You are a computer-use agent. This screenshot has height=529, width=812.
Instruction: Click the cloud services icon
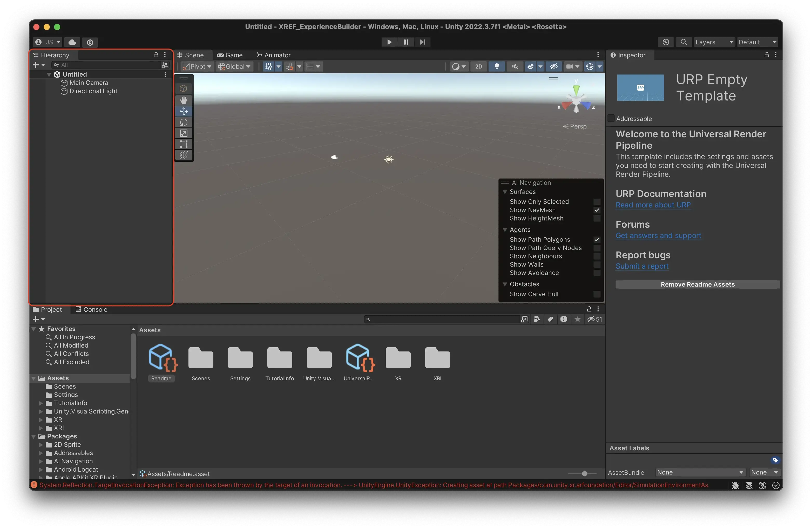point(72,42)
